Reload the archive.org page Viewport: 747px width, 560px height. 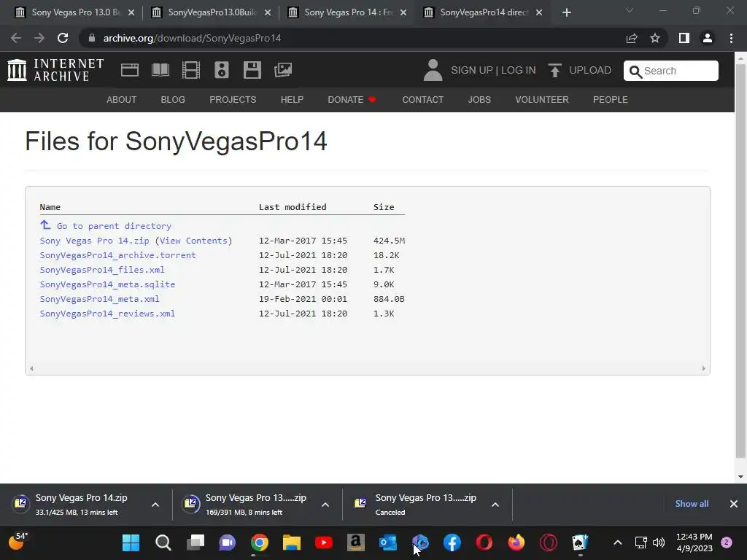[63, 38]
